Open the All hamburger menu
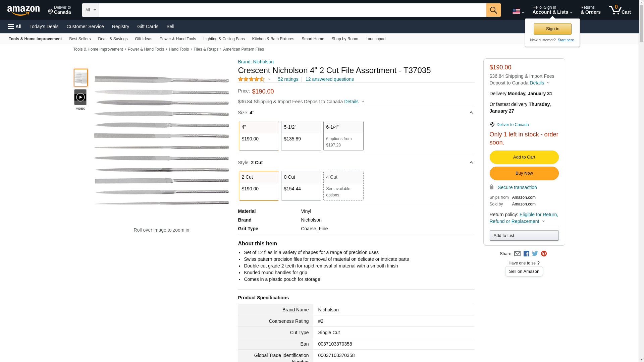This screenshot has width=644, height=362. 15,26
